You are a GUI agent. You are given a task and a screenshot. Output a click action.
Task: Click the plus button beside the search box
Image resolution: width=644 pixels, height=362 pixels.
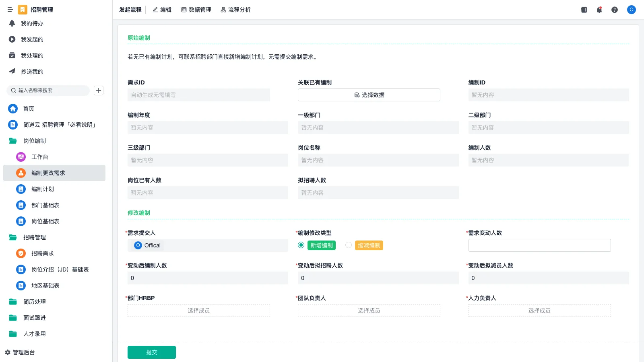click(98, 90)
